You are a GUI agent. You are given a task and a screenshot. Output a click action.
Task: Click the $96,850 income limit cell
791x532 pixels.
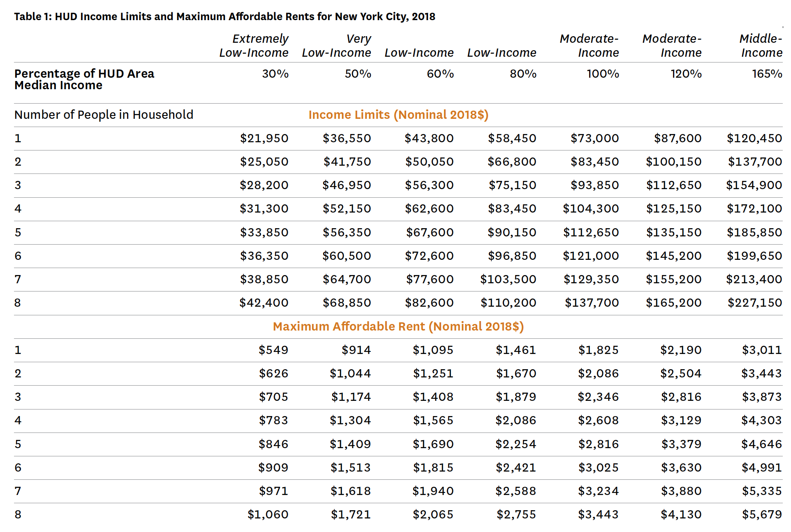click(512, 256)
